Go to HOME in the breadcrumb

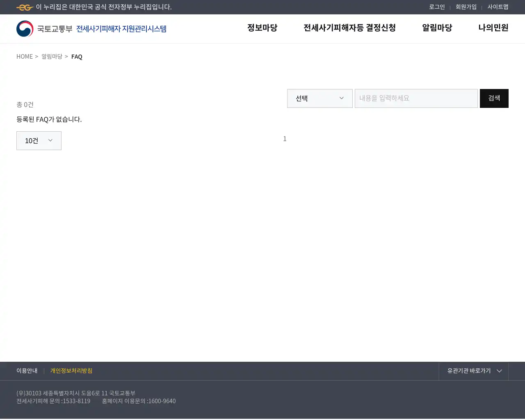click(25, 57)
